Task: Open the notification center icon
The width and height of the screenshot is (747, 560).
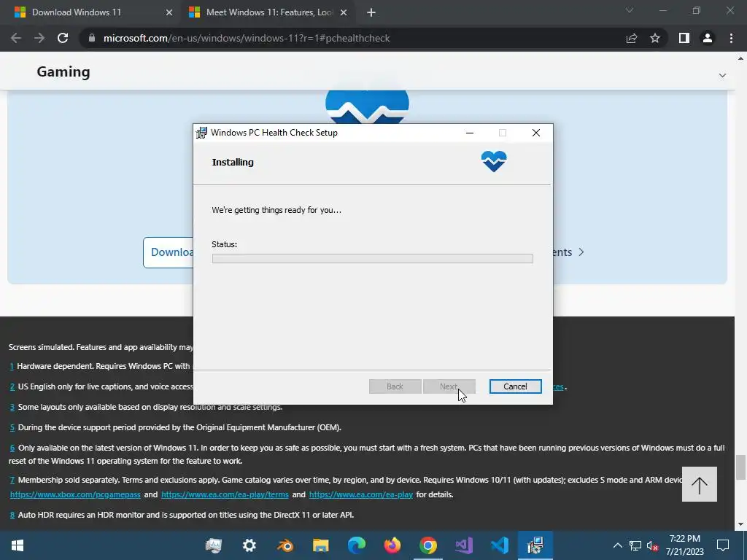Action: coord(723,545)
